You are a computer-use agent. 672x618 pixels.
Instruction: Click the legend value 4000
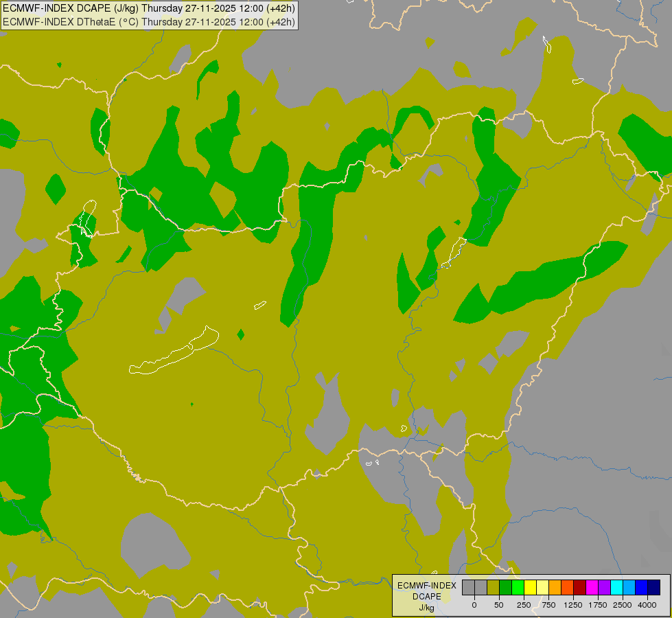tap(647, 605)
